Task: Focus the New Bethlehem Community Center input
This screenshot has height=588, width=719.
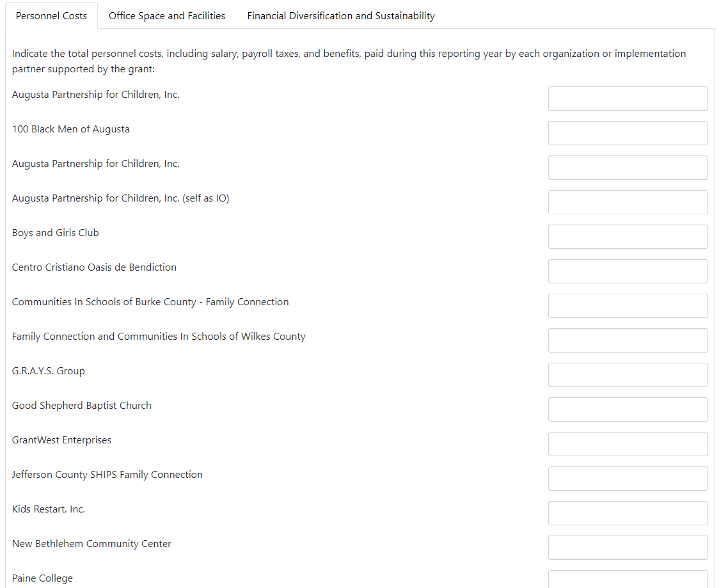Action: click(628, 548)
